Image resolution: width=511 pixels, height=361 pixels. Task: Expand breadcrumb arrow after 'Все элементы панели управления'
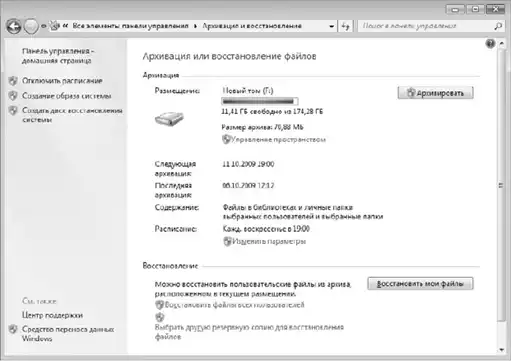(x=195, y=26)
